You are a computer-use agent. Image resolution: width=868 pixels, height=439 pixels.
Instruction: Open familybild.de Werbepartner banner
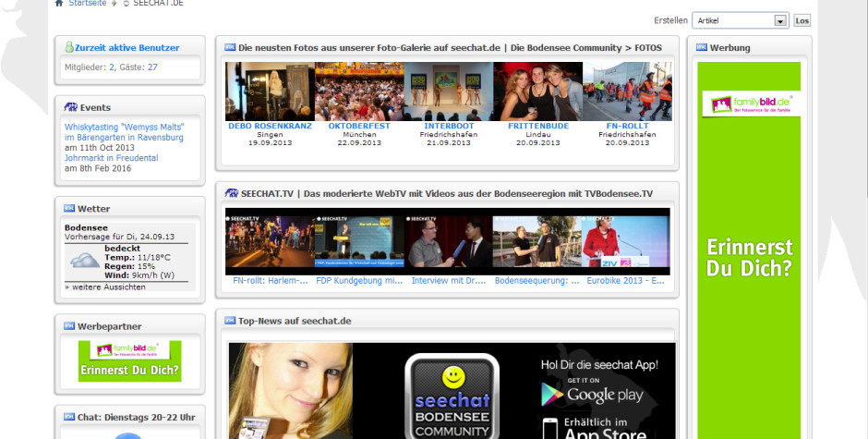click(129, 360)
